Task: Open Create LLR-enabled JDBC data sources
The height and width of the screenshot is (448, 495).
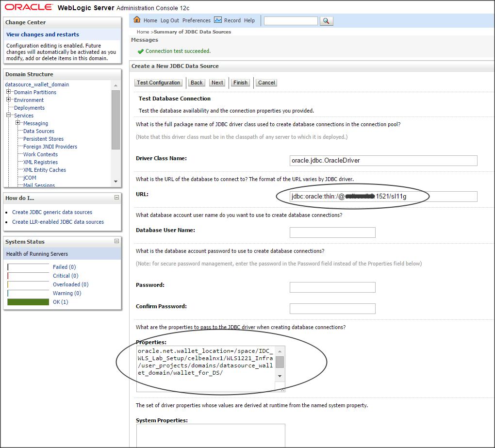Action: tap(58, 222)
